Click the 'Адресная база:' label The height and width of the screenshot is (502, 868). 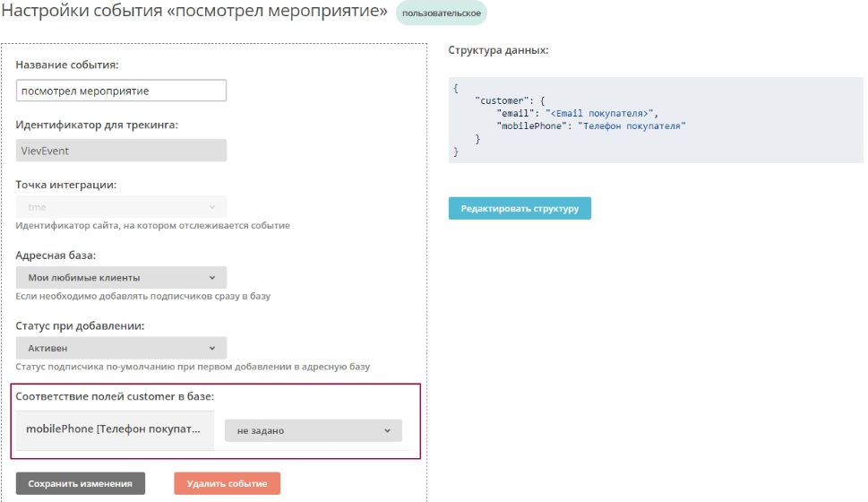click(x=56, y=255)
